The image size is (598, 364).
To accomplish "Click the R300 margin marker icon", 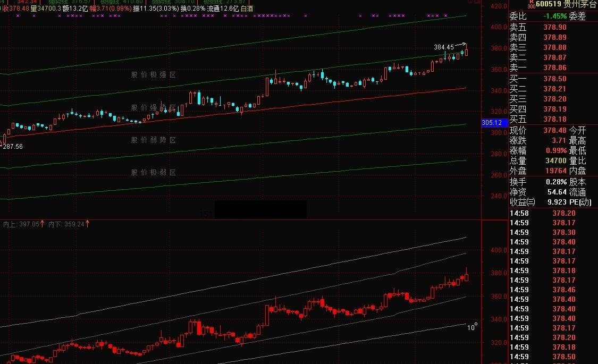I will pos(531,4).
